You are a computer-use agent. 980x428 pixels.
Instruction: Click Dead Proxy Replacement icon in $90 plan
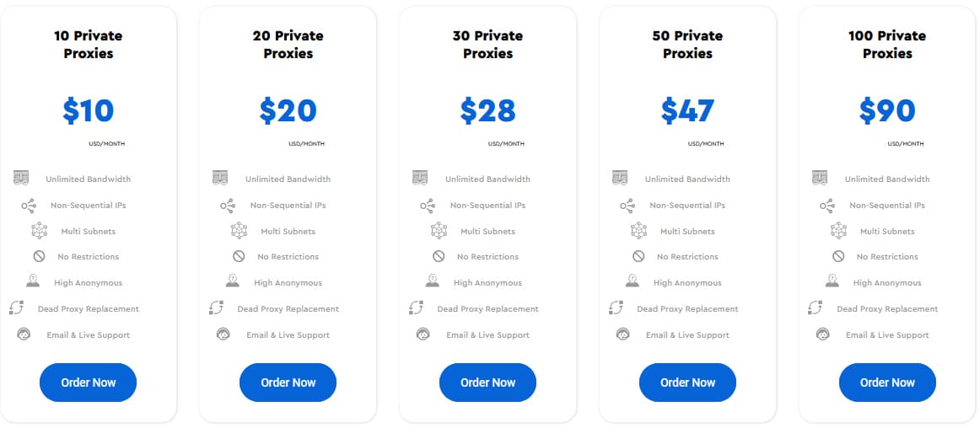tap(815, 308)
